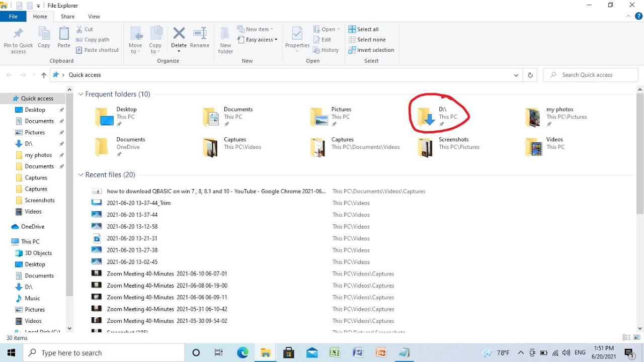The height and width of the screenshot is (362, 644).
Task: Click the Copy to icon
Action: tap(155, 34)
